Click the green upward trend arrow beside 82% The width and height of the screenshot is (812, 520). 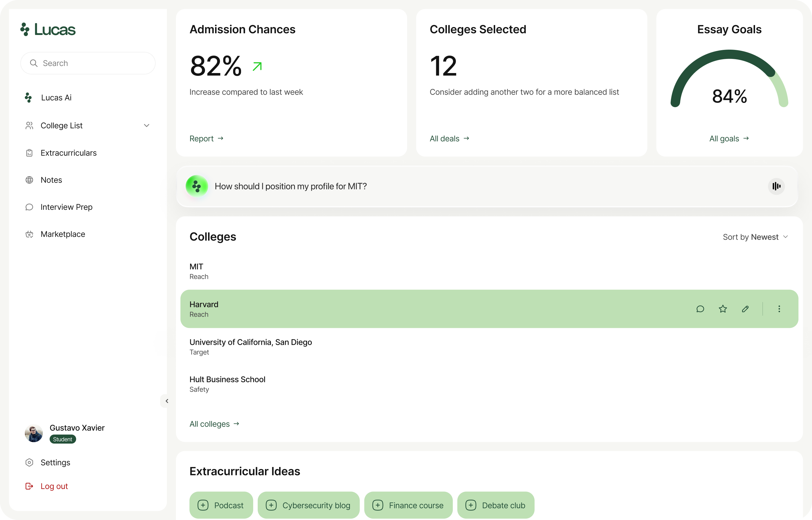click(x=257, y=66)
